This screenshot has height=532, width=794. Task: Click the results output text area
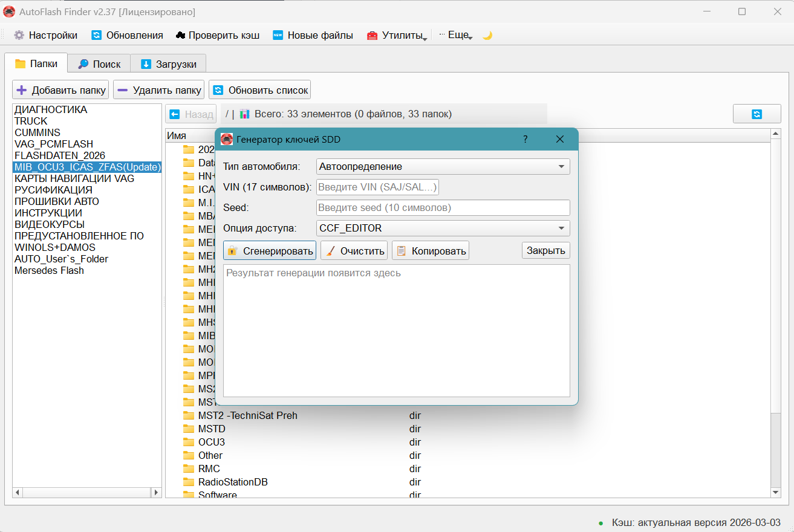[397, 330]
